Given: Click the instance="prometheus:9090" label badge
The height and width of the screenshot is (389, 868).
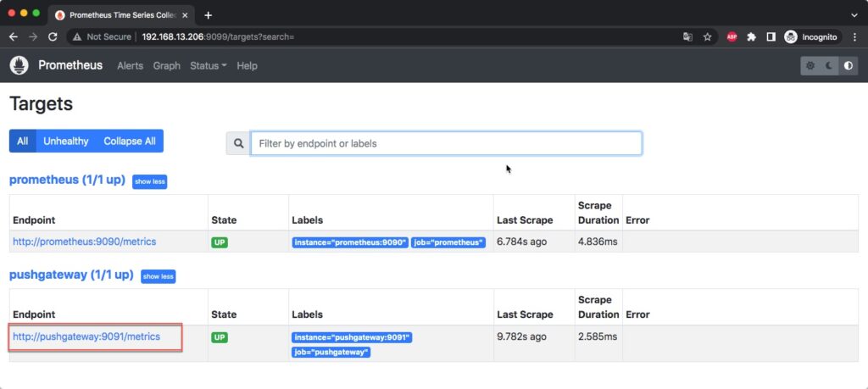Looking at the screenshot, I should [350, 242].
